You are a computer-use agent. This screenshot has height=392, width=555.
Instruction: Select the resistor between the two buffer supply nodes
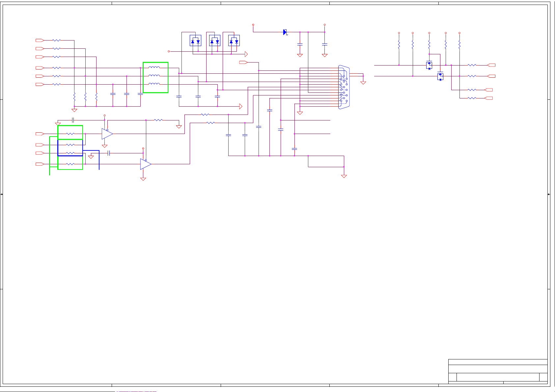(x=158, y=120)
